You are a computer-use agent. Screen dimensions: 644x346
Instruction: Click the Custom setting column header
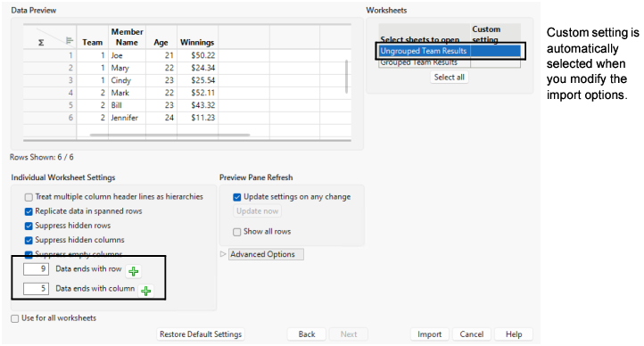495,34
